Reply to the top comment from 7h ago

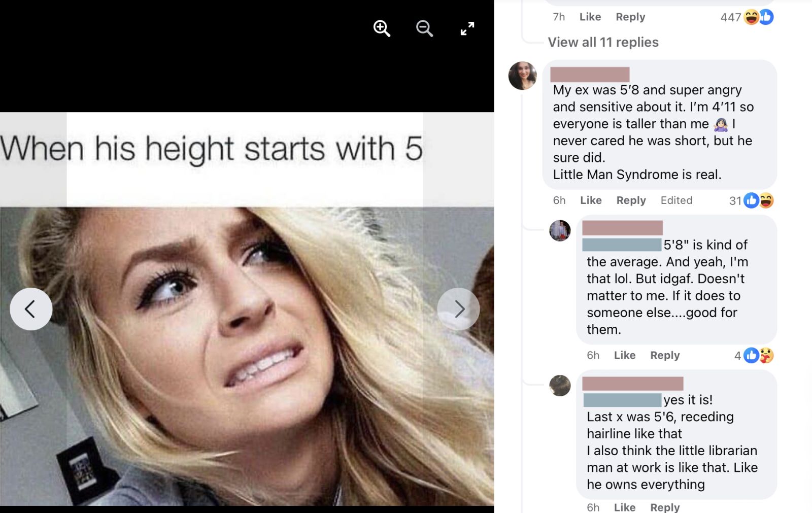click(630, 17)
